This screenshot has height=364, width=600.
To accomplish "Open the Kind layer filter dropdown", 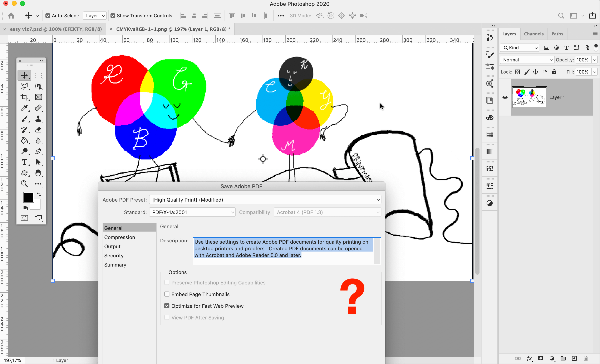I will coord(520,48).
